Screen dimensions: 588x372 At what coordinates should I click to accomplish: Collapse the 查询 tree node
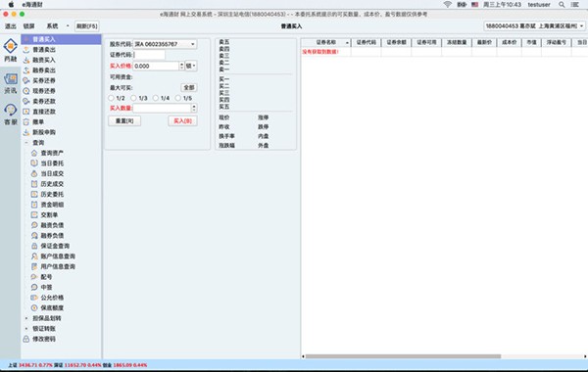click(x=26, y=143)
